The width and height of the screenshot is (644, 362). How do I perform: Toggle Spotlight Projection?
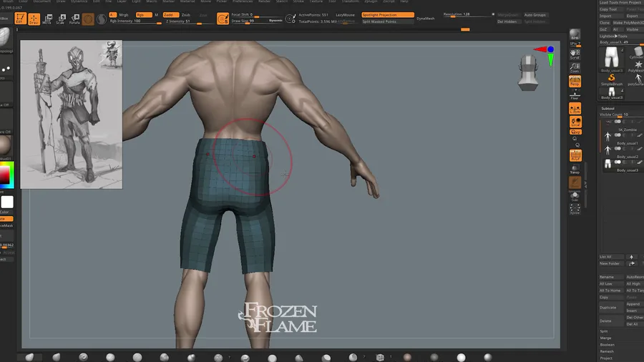click(388, 15)
